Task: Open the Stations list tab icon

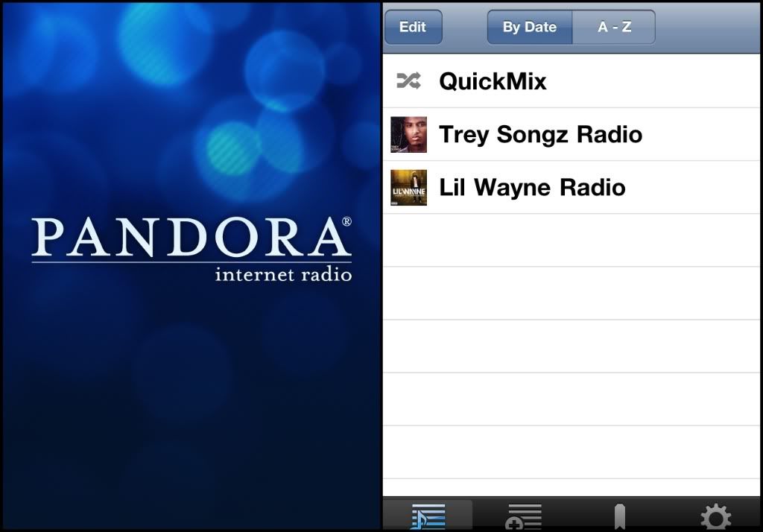Action: (x=428, y=516)
